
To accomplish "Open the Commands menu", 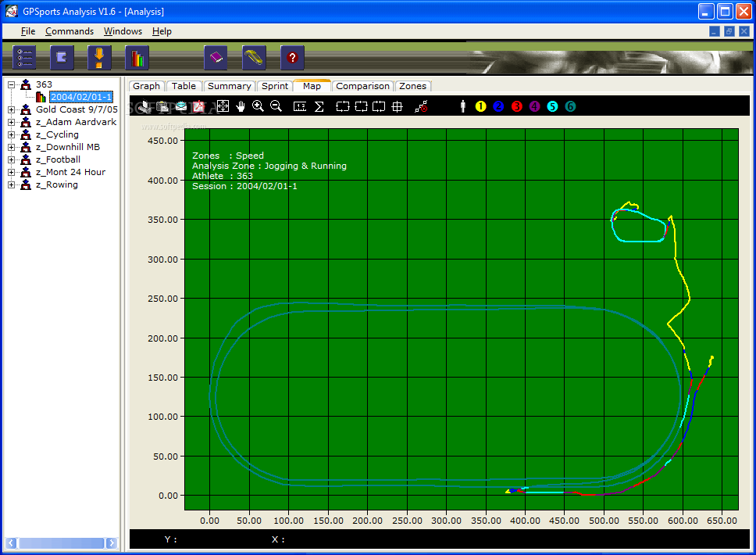I will coord(70,31).
